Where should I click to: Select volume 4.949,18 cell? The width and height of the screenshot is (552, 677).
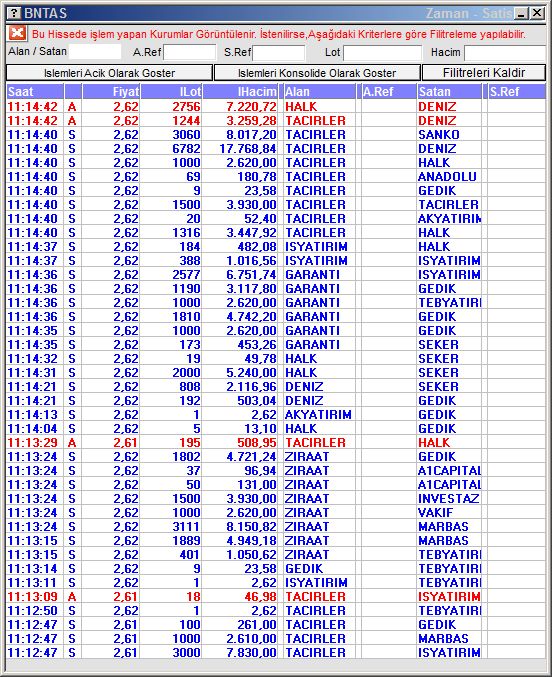(x=240, y=541)
